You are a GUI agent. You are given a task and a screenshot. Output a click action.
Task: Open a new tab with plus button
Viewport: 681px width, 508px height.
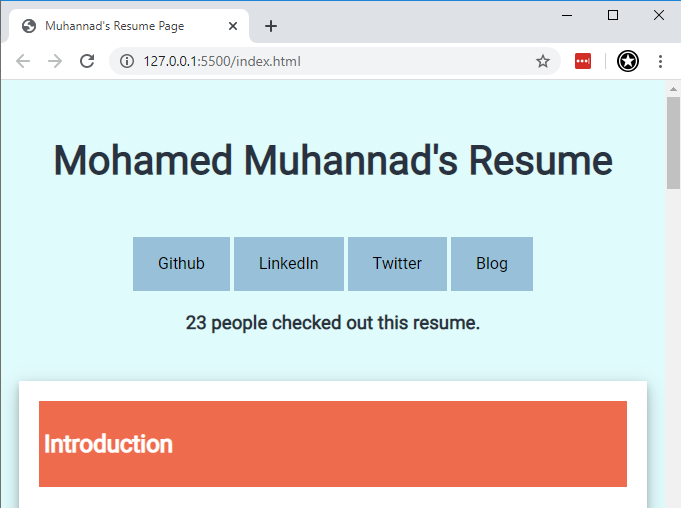coord(270,26)
